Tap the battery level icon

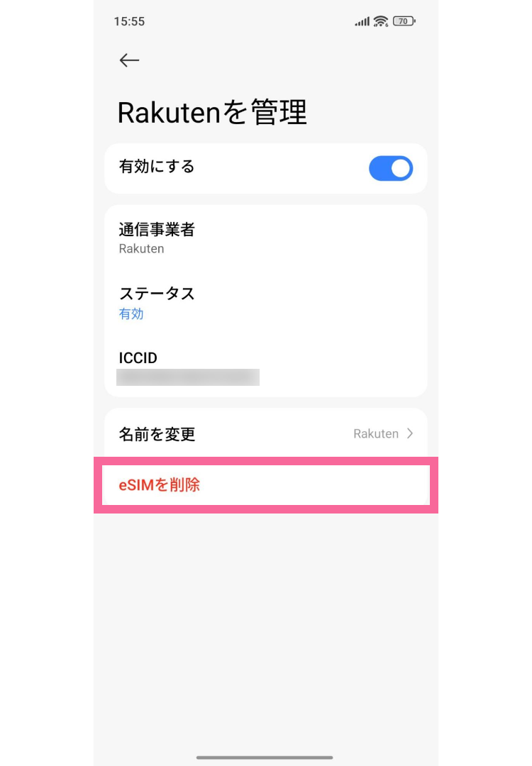click(x=404, y=21)
